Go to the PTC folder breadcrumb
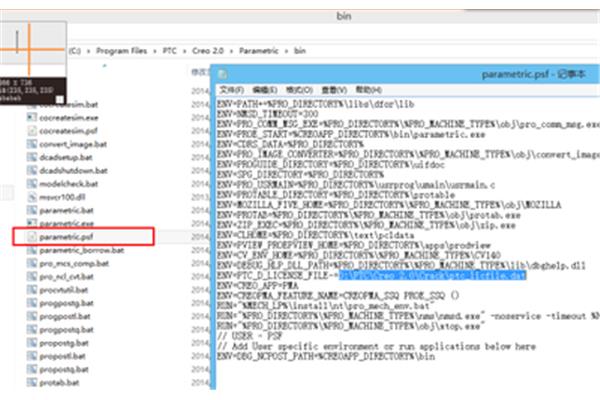Screen dimensions: 600x400 [170, 51]
